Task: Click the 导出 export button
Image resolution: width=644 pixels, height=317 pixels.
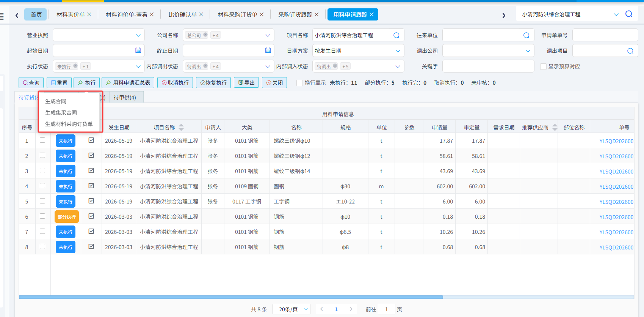Action: [246, 83]
